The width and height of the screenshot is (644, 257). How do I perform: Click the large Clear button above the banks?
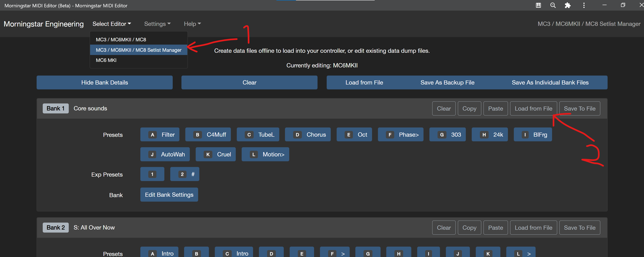249,82
